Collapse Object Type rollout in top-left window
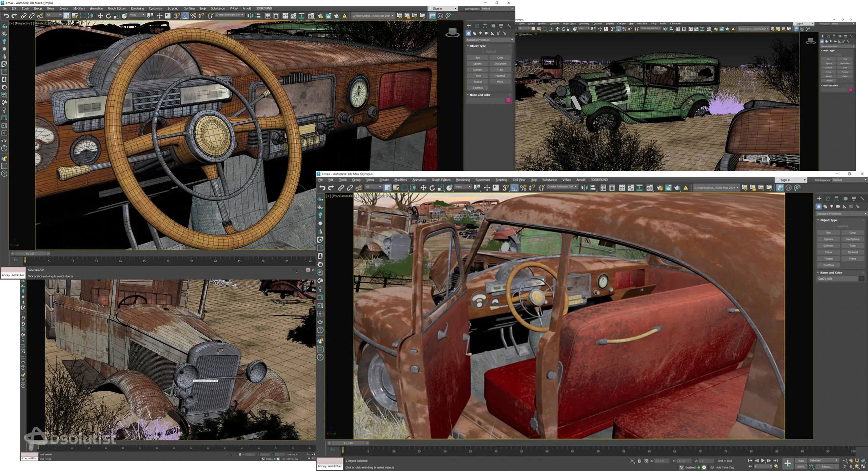This screenshot has height=471, width=868. click(x=477, y=46)
